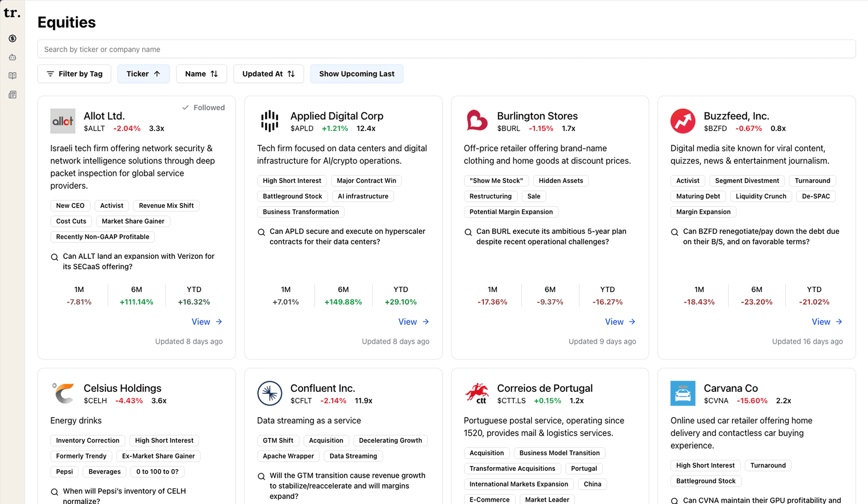Click the checkmark icon beside Followed

[185, 107]
